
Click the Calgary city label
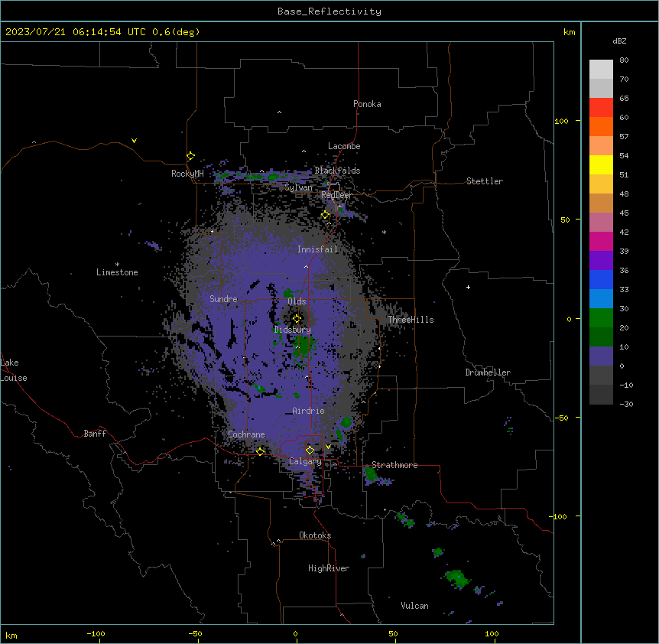[305, 461]
